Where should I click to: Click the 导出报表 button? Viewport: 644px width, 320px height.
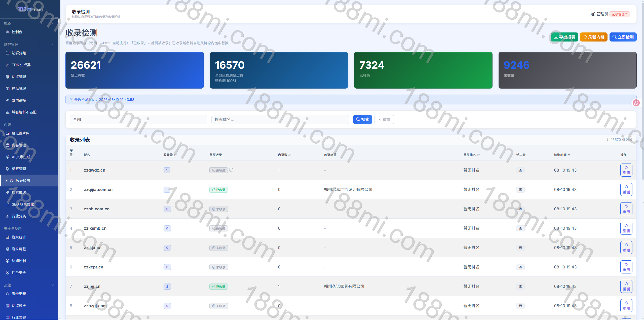564,37
